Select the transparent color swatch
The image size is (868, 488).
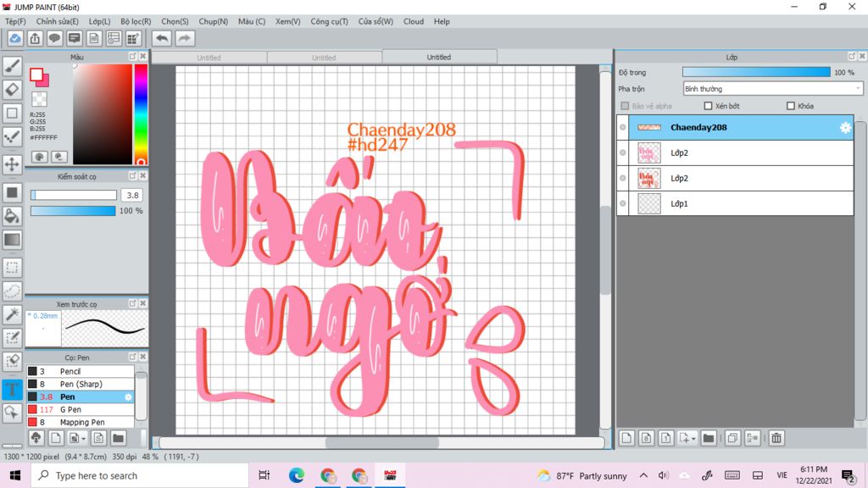click(x=39, y=100)
